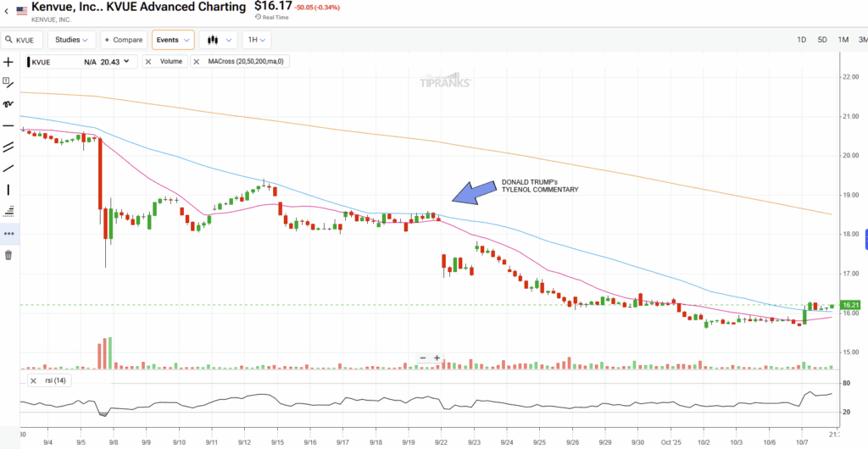
Task: Choose the freeform doodle drawing tool
Action: pyautogui.click(x=8, y=104)
